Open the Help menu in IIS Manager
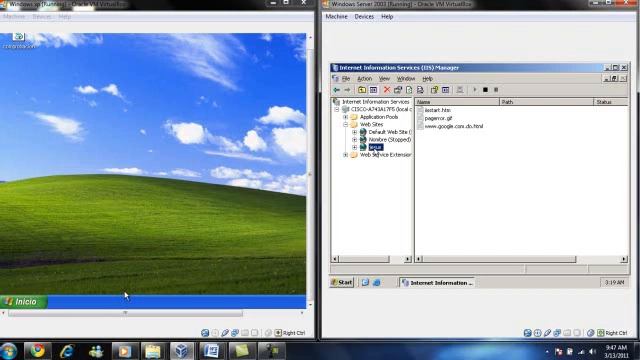The width and height of the screenshot is (640, 360). (x=427, y=78)
